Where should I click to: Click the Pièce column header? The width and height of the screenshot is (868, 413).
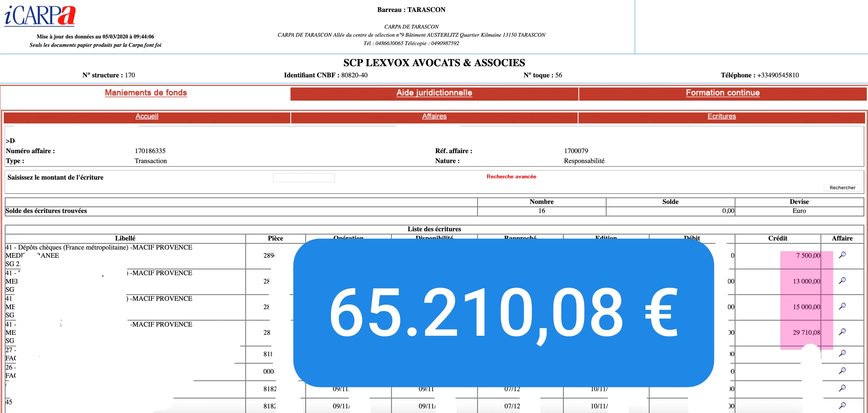[x=275, y=238]
